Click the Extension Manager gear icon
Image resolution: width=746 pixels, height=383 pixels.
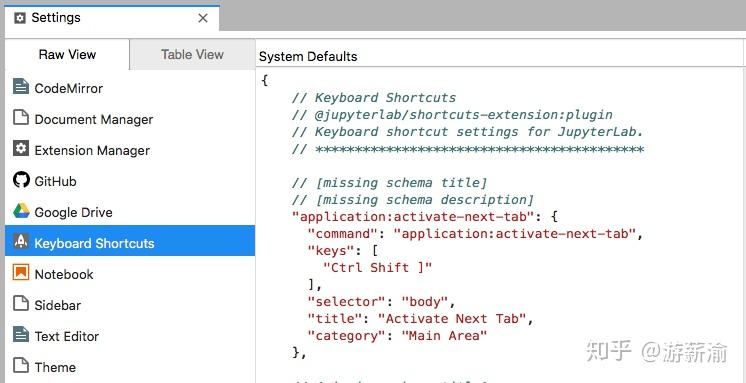pyautogui.click(x=20, y=149)
